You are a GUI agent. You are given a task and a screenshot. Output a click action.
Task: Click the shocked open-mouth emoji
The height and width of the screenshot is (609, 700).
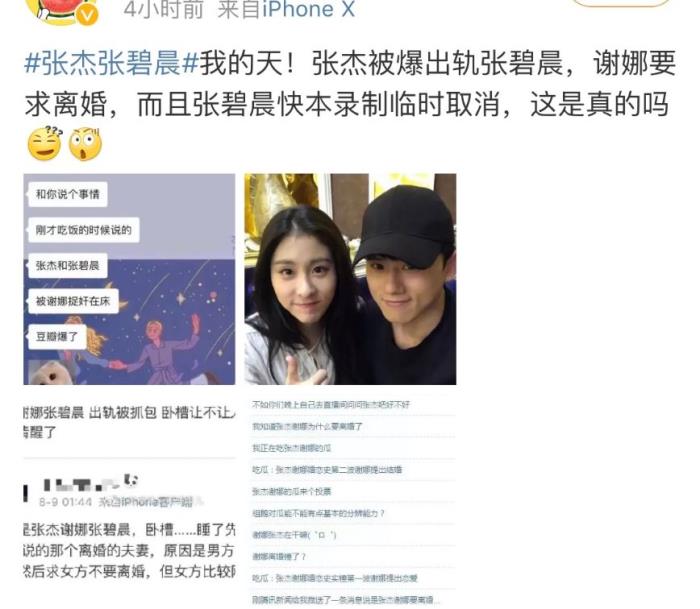(85, 144)
